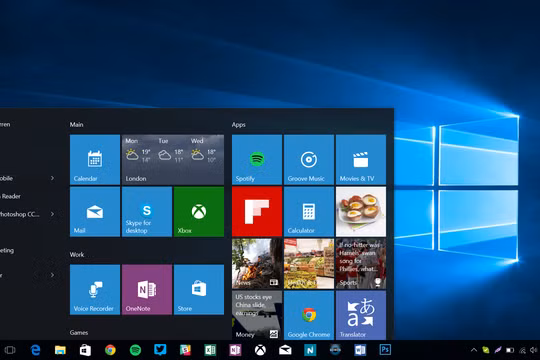Open the network tray icon

522,350
